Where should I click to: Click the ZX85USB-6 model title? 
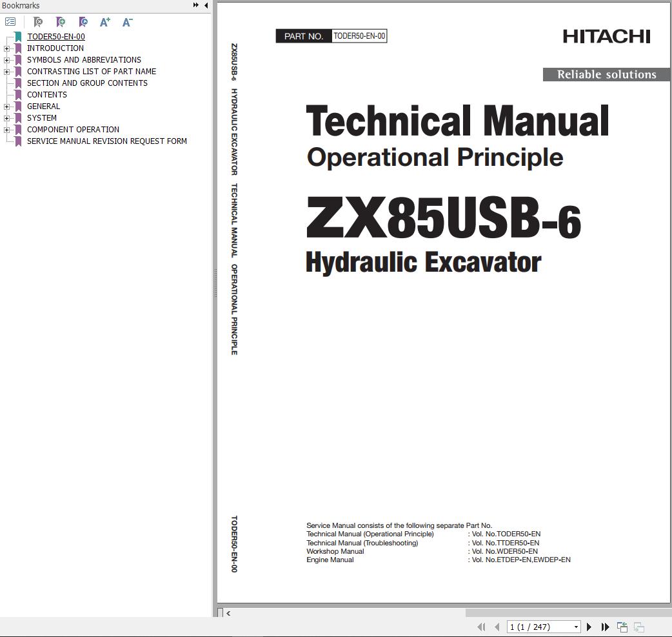pos(443,218)
